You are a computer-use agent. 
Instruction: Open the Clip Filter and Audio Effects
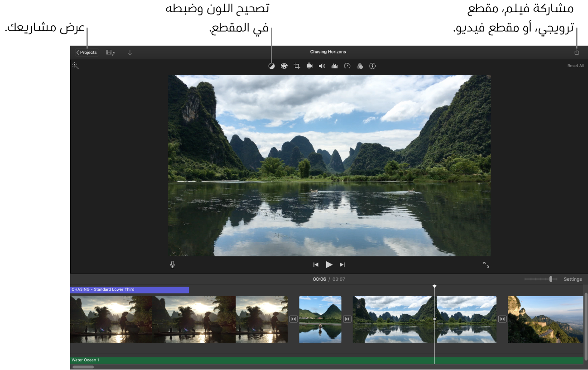pos(360,66)
